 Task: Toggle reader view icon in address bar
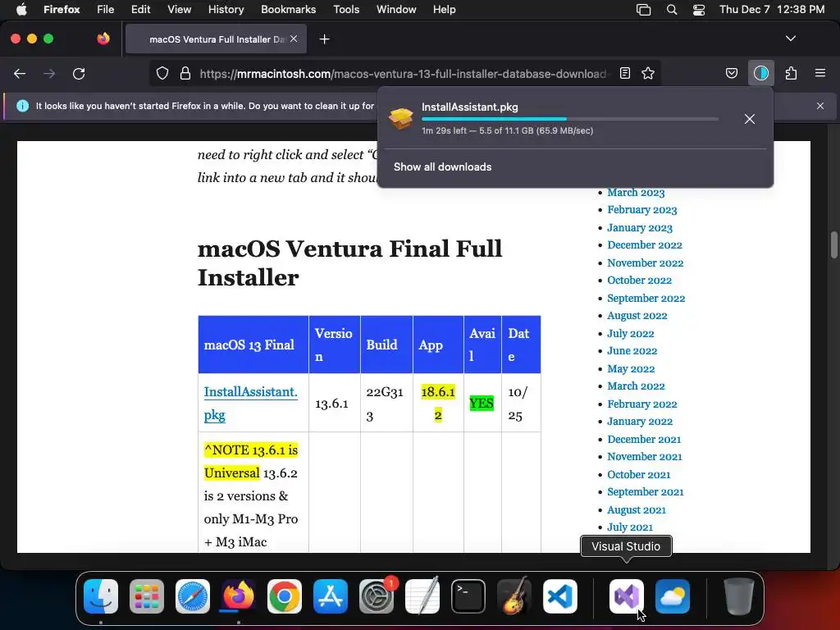pyautogui.click(x=624, y=73)
